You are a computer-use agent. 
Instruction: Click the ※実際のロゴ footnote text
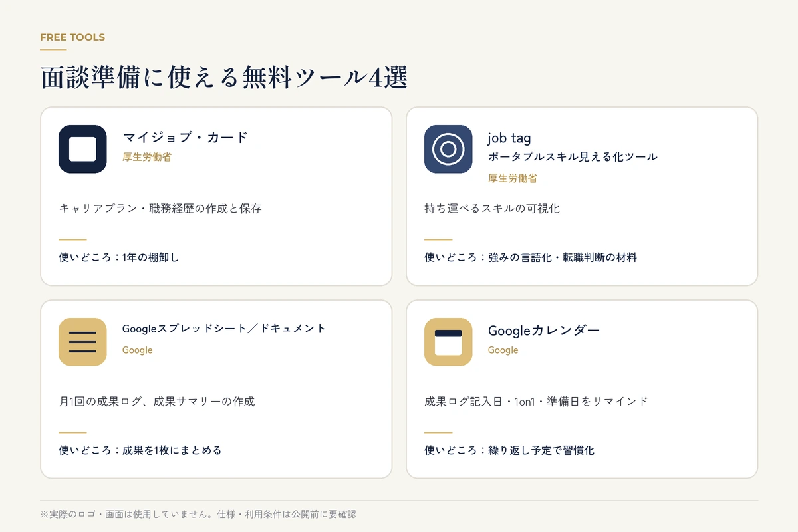click(198, 515)
